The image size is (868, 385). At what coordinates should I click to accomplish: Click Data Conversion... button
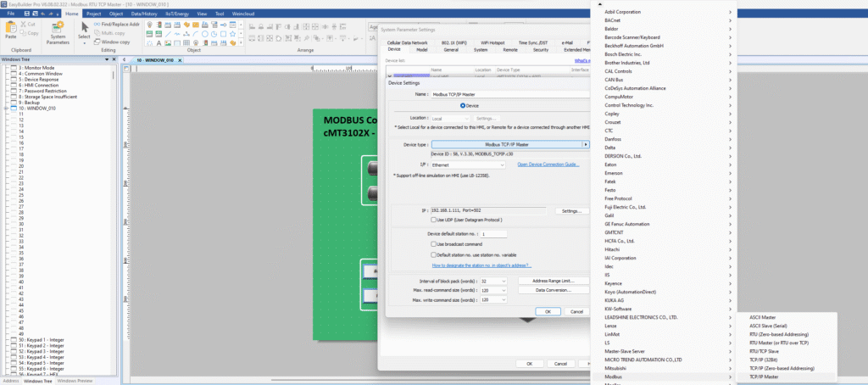click(x=553, y=290)
